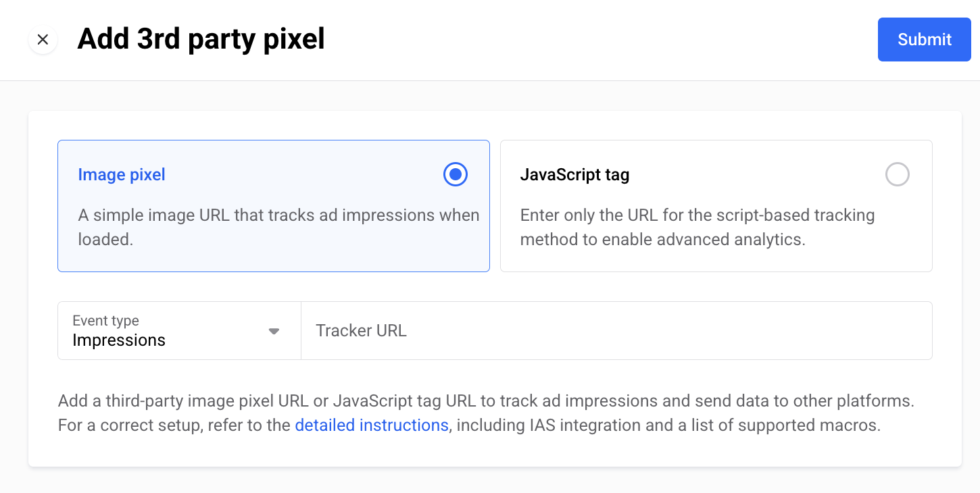This screenshot has width=980, height=493.
Task: Click the Impressions value in Event type
Action: coord(119,340)
